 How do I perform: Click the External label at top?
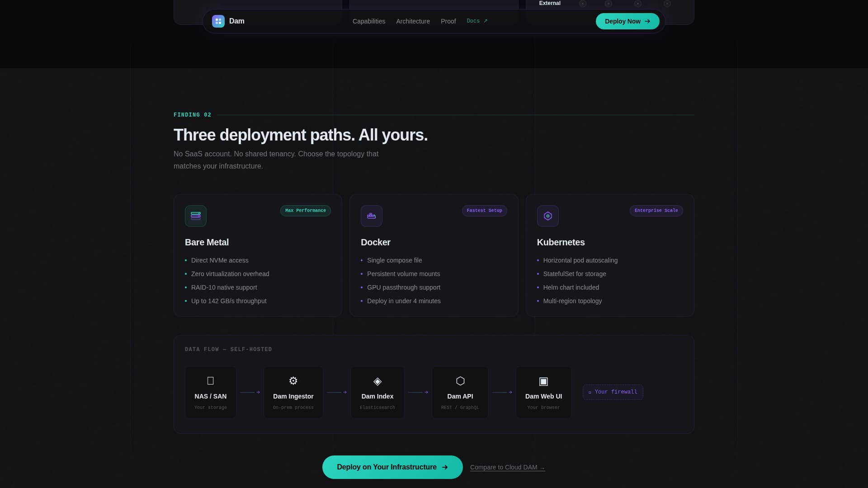550,3
